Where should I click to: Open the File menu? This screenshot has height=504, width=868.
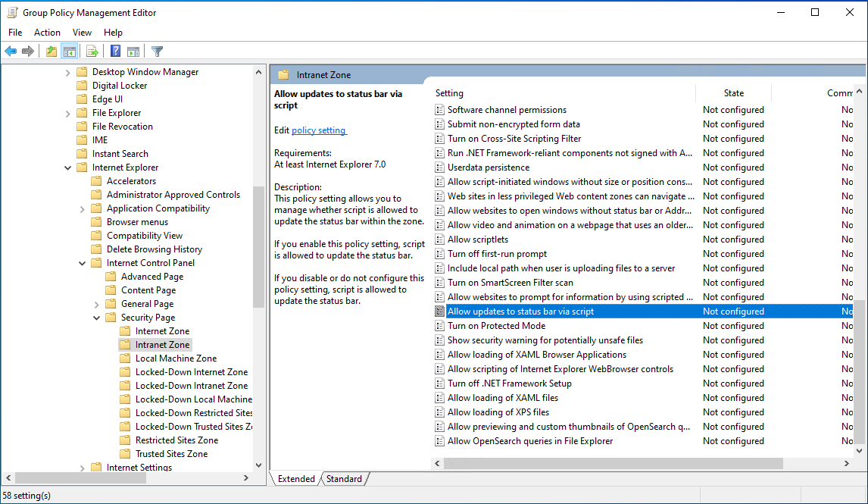coord(15,33)
